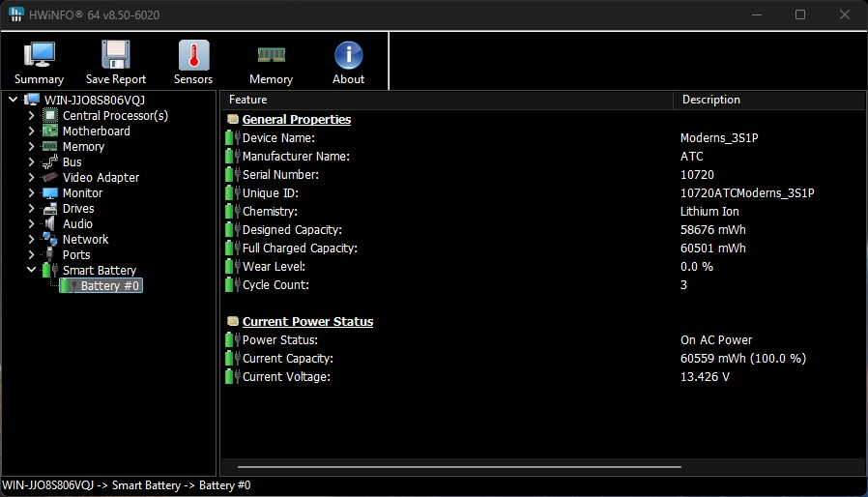Viewport: 868px width, 497px height.
Task: Click the Lithium Ion chemistry value
Action: click(709, 212)
